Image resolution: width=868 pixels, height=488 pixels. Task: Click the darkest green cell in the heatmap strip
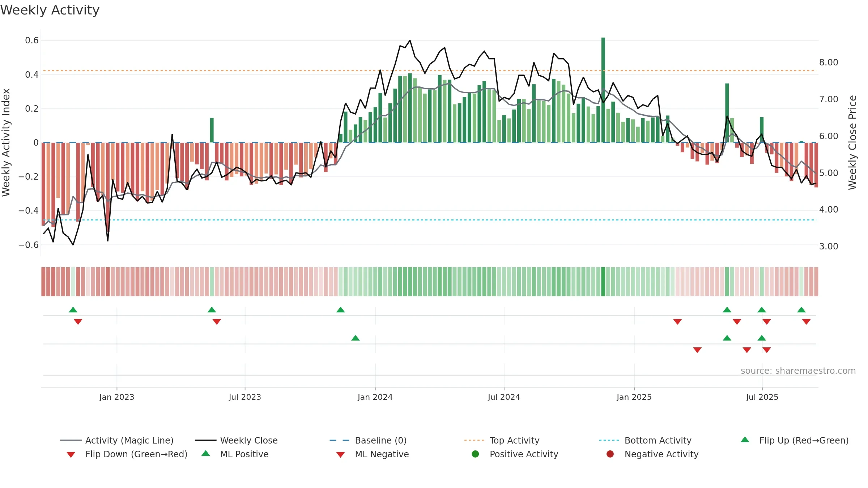point(603,282)
